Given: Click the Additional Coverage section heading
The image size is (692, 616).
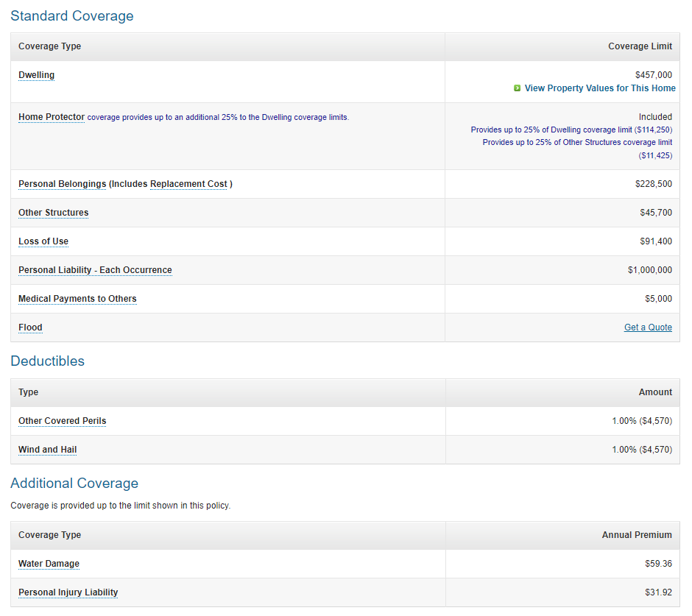Looking at the screenshot, I should coord(74,483).
